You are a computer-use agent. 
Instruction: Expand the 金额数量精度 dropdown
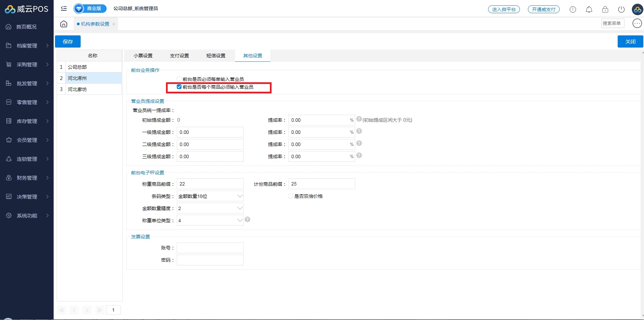(x=210, y=208)
